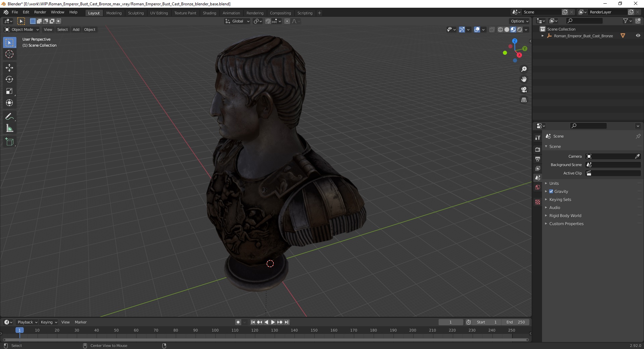Click the outliner search field
644x349 pixels.
click(x=584, y=21)
